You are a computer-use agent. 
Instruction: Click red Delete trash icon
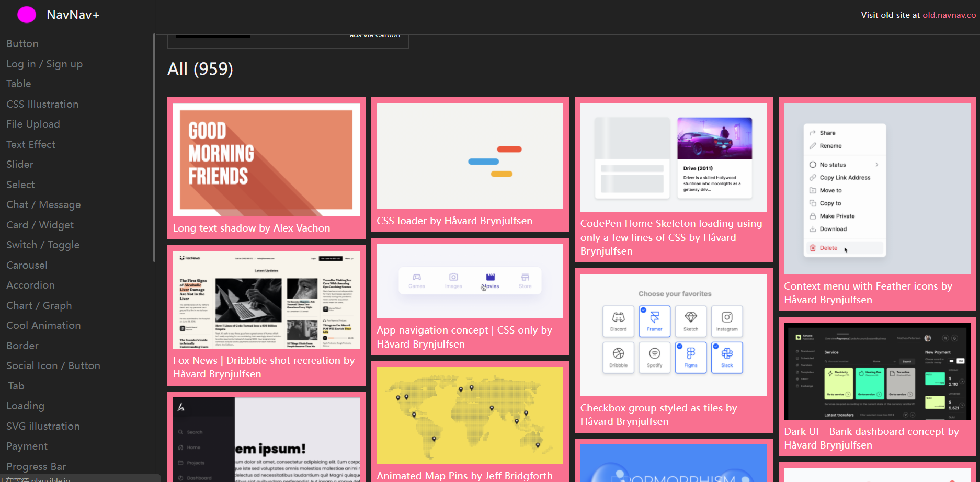pos(813,248)
